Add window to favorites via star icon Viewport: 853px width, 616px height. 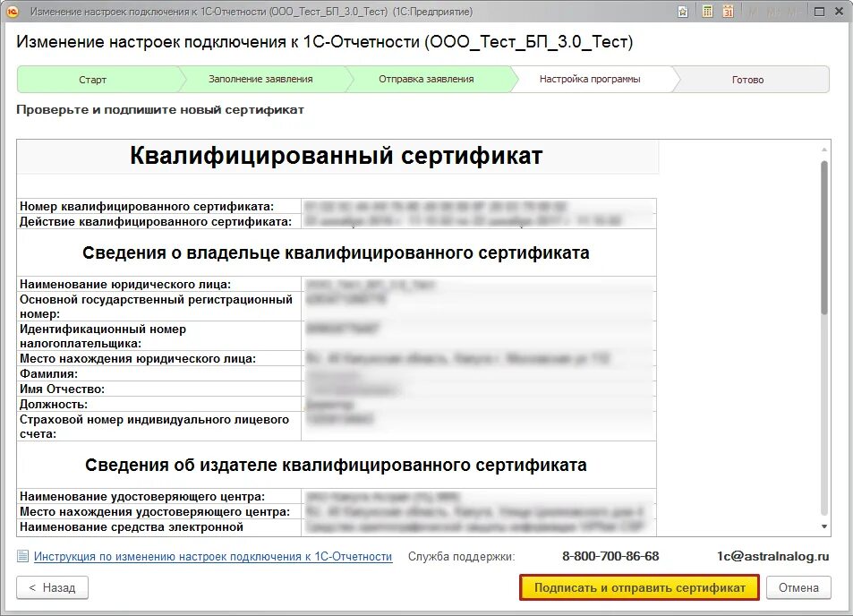(x=683, y=12)
